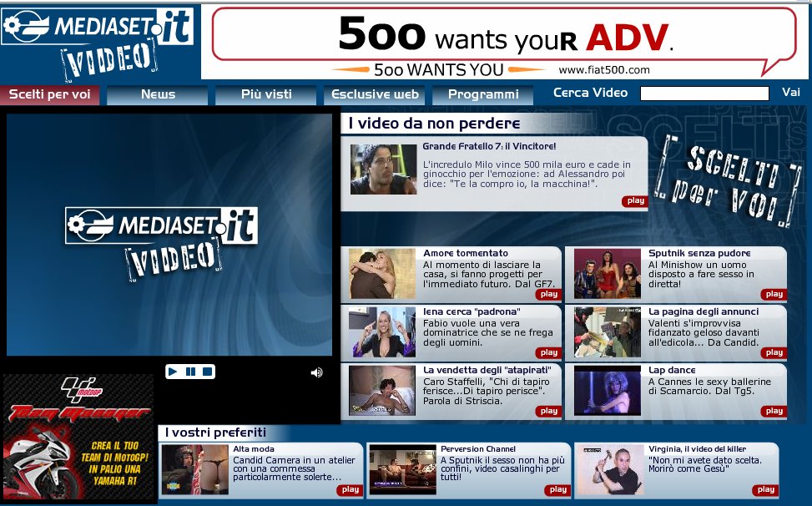Click the quote "Non mi avete dato scelta"
Viewport: 812px width, 506px height.
click(705, 464)
